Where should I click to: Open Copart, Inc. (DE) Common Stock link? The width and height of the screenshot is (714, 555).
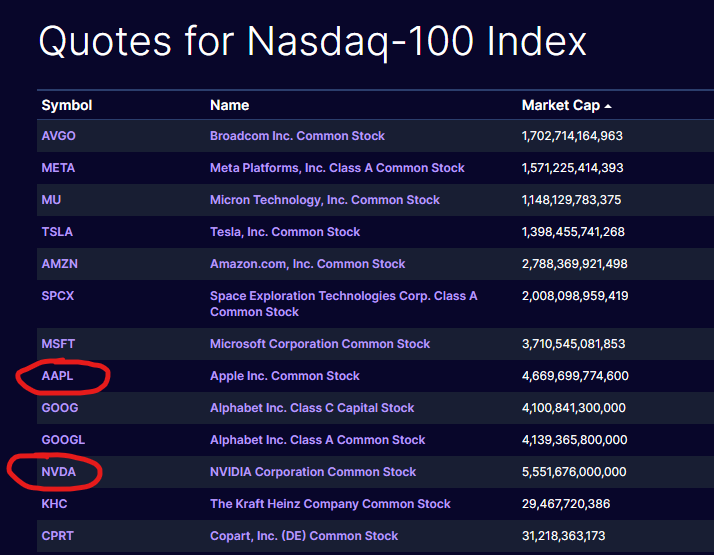coord(304,535)
